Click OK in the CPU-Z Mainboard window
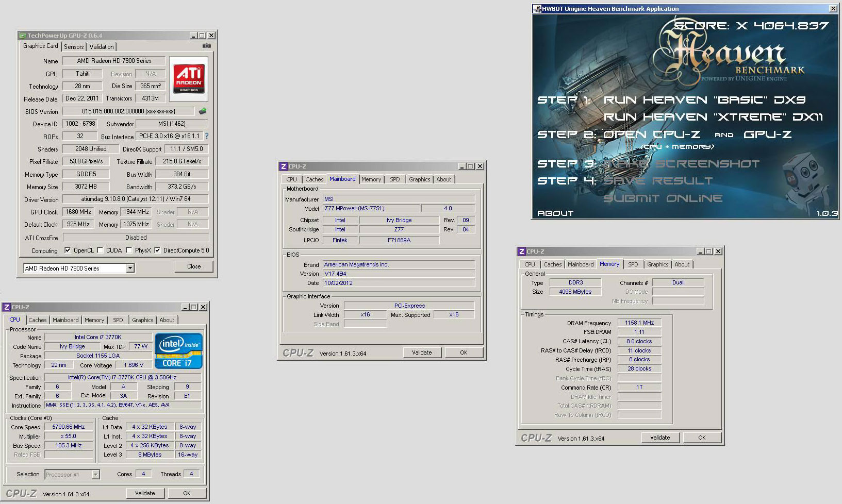Viewport: 842px width, 504px height. click(x=464, y=352)
